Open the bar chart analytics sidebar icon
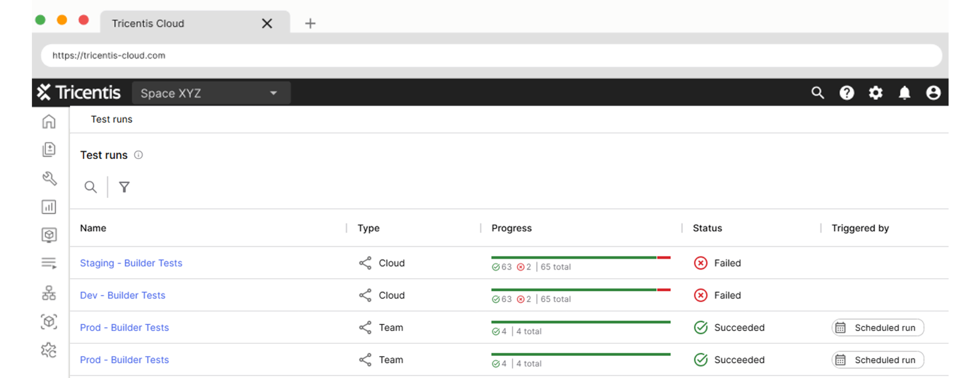Screen dimensions: 980x378 [x=49, y=207]
